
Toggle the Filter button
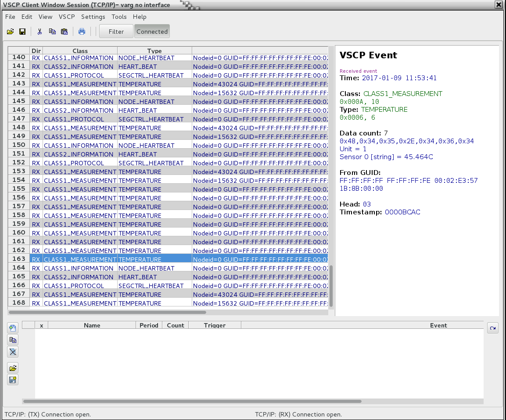point(116,32)
